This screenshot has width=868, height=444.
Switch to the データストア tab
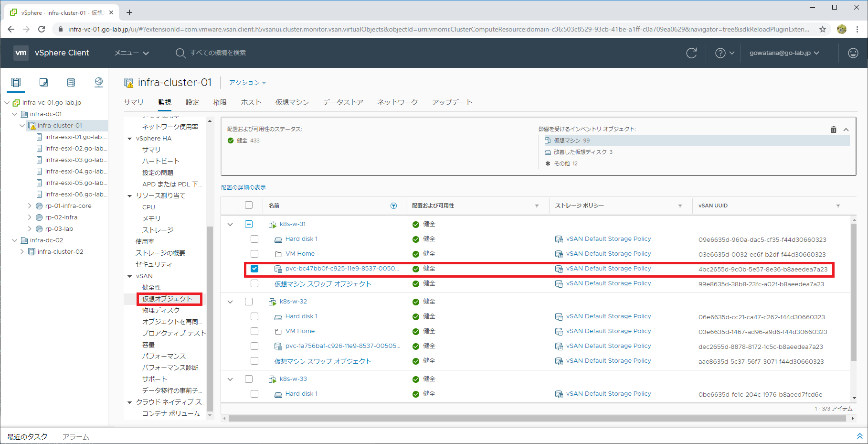point(343,102)
